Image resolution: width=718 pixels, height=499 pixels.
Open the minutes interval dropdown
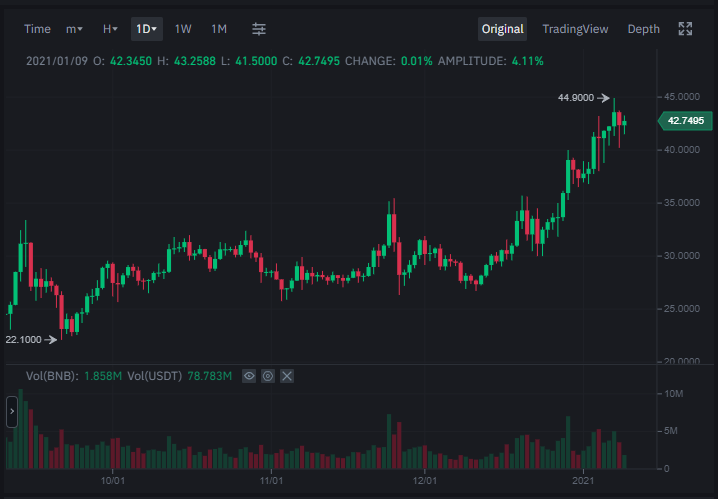74,29
